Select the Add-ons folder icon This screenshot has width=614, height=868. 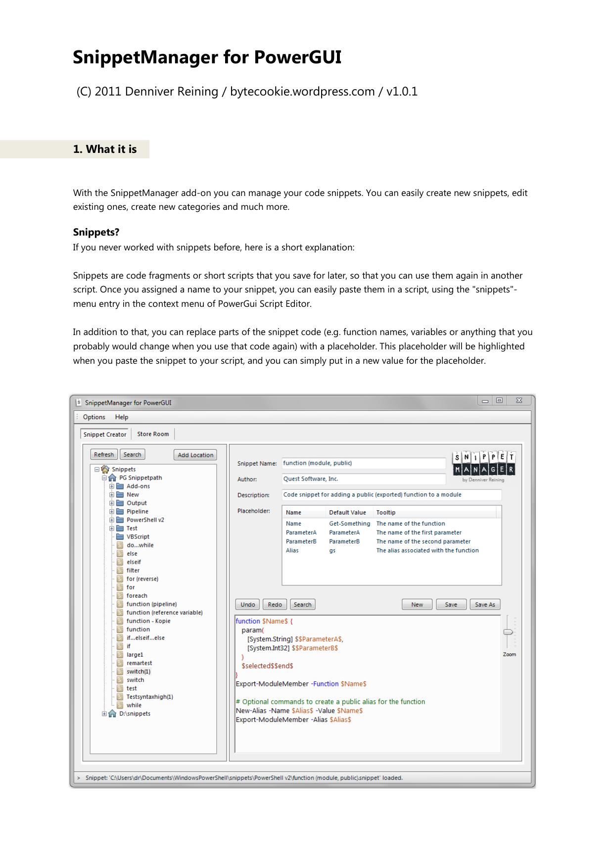120,486
